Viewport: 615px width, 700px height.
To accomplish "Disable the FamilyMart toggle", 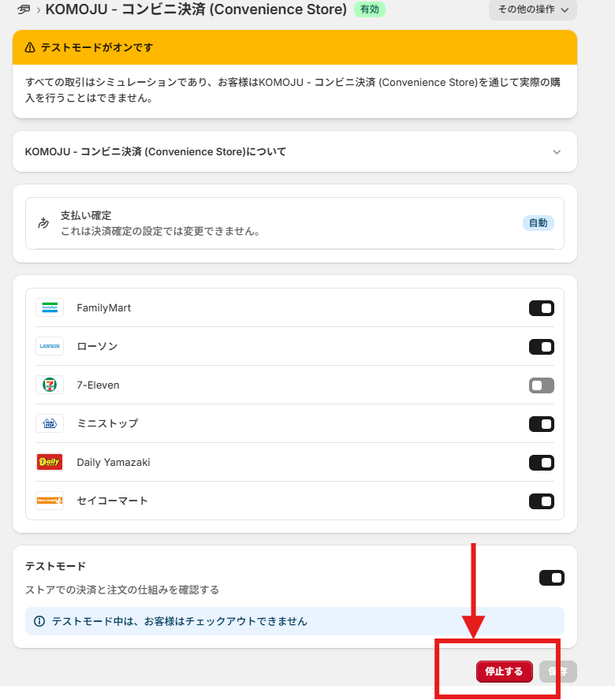I will (542, 308).
